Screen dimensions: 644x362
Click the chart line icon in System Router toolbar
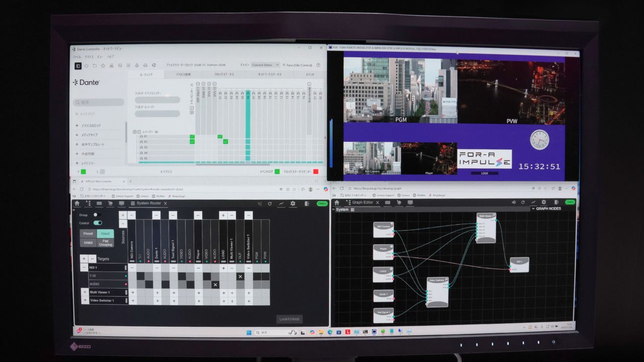pos(281,204)
